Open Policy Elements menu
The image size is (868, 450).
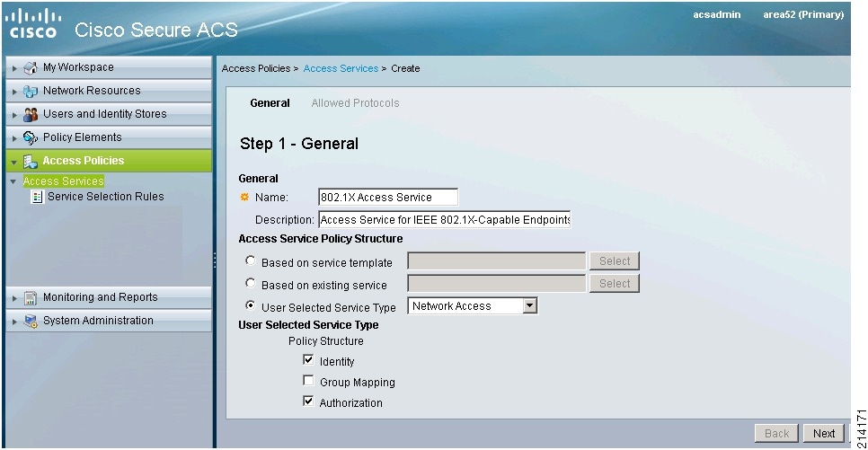pos(109,137)
